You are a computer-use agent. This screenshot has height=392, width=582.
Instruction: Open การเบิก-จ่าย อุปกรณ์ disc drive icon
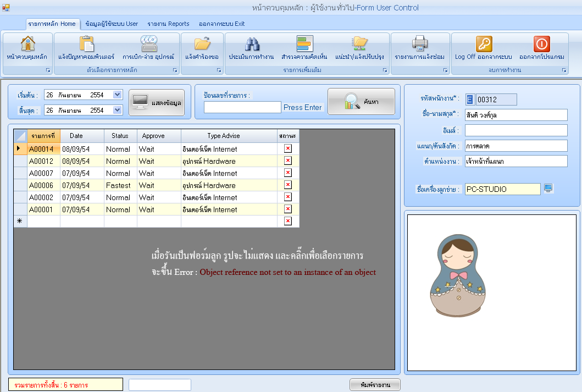tap(148, 44)
